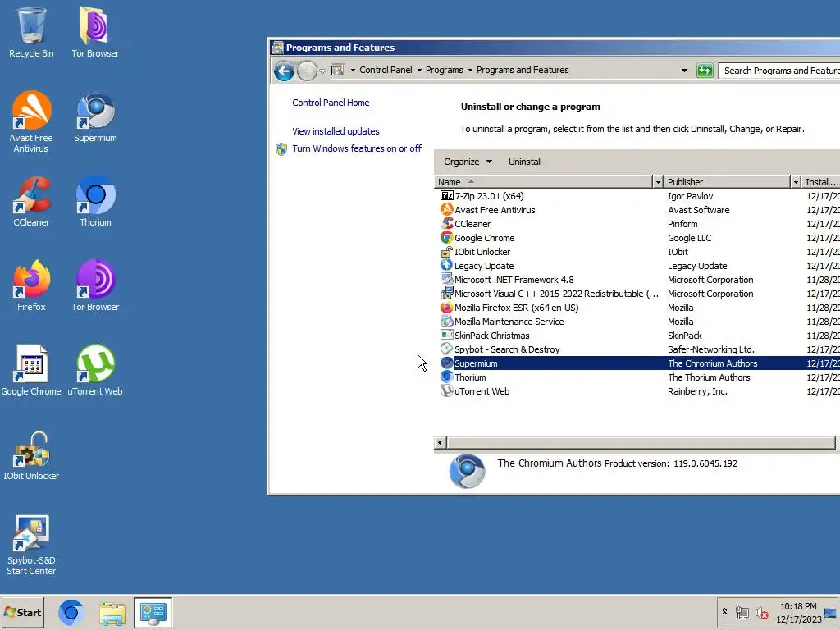Select the CCleaner desktop shortcut
This screenshot has height=630, width=840.
31,202
